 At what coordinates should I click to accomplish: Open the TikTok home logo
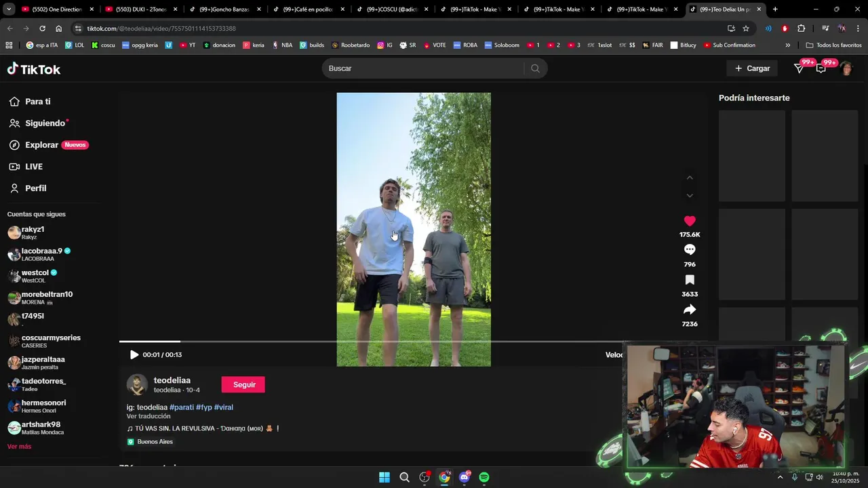34,68
